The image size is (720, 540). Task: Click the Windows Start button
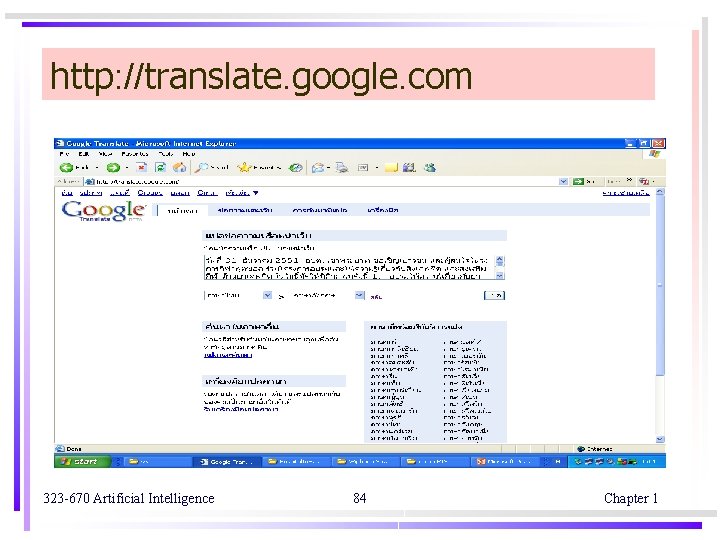82,461
